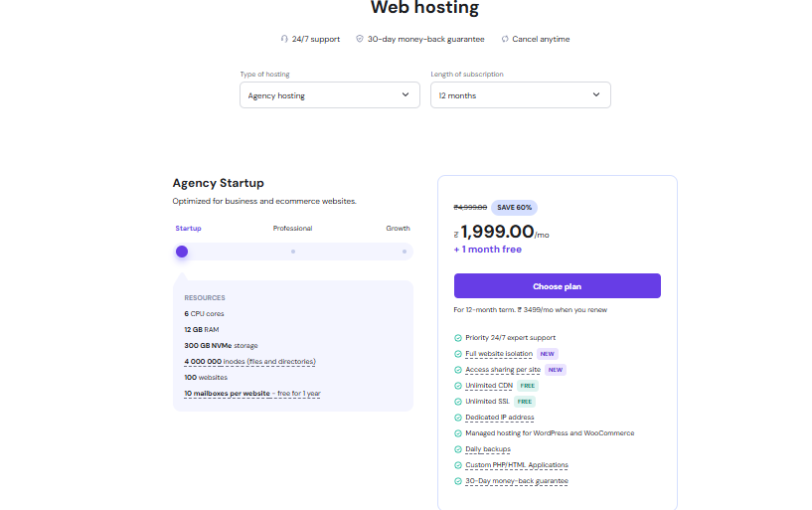812x510 pixels.
Task: Click the 24/7 support headset icon
Action: pyautogui.click(x=284, y=39)
